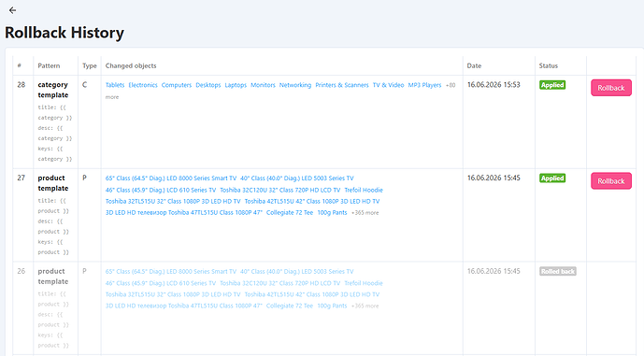
Task: Open 100g Pants link in row 27
Action: click(x=332, y=213)
